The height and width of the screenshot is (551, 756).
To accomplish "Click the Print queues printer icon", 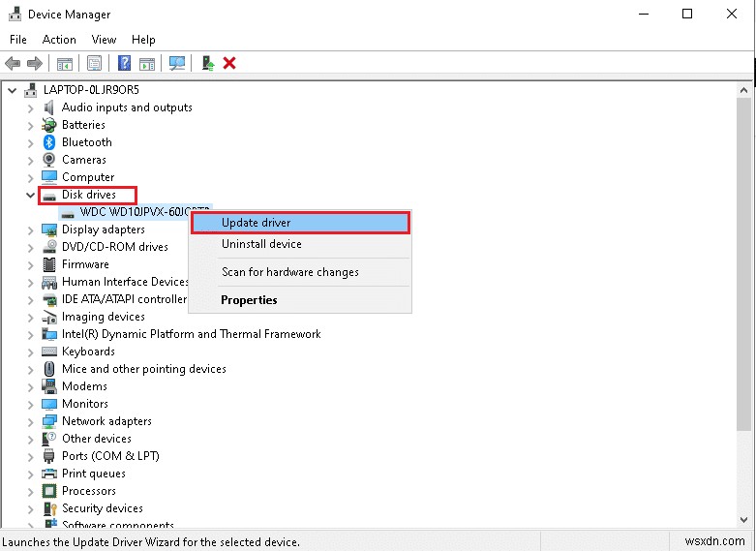I will (49, 474).
